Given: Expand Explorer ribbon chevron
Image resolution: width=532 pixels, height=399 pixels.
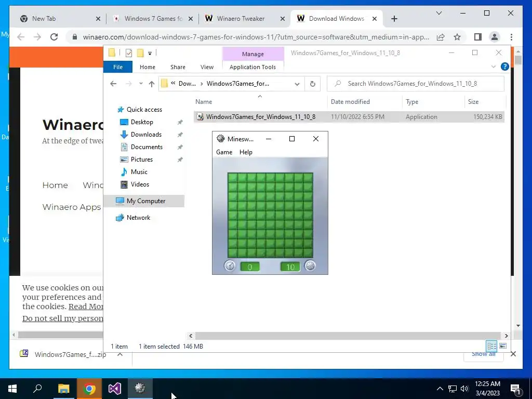Looking at the screenshot, I should click(494, 67).
